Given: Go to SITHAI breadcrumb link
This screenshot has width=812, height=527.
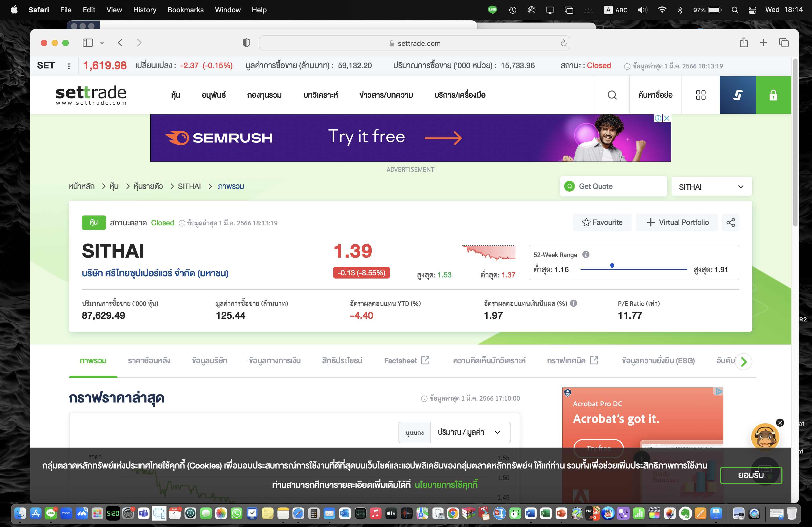Looking at the screenshot, I should click(189, 186).
